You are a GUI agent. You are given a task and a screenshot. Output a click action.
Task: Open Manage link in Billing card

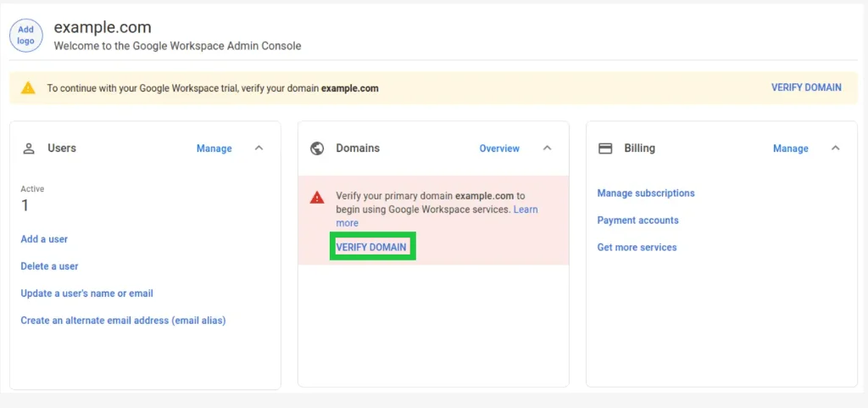click(x=790, y=148)
